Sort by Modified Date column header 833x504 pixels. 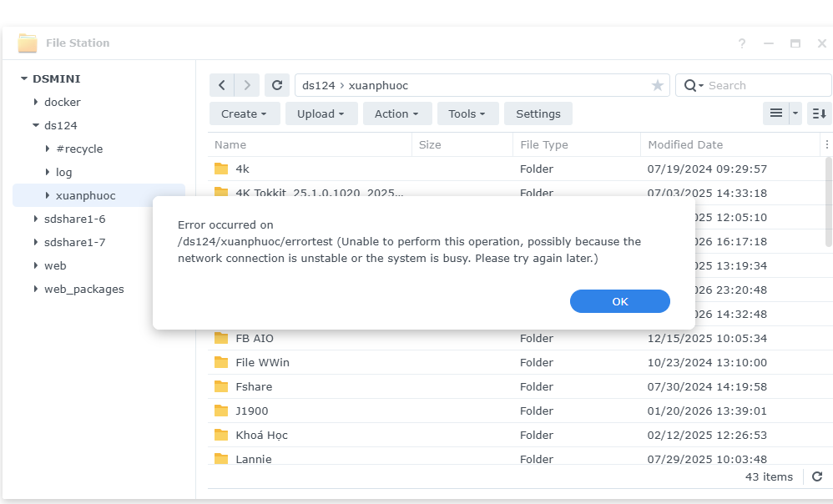coord(685,144)
